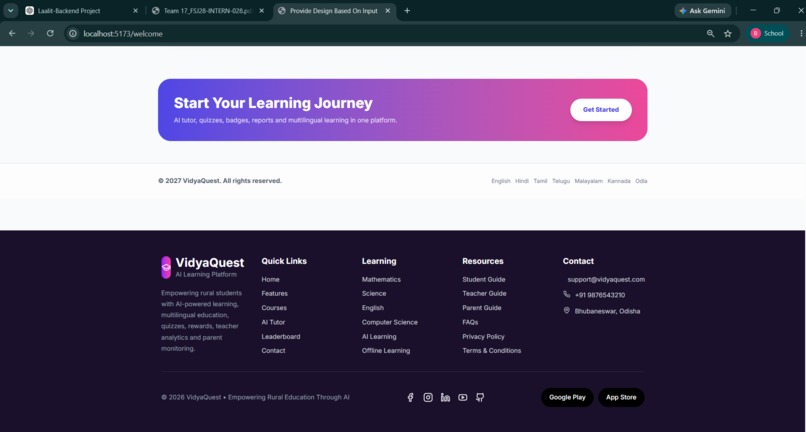Screen dimensions: 806x432
Task: Open the Leaderboard quick link
Action: 281,336
